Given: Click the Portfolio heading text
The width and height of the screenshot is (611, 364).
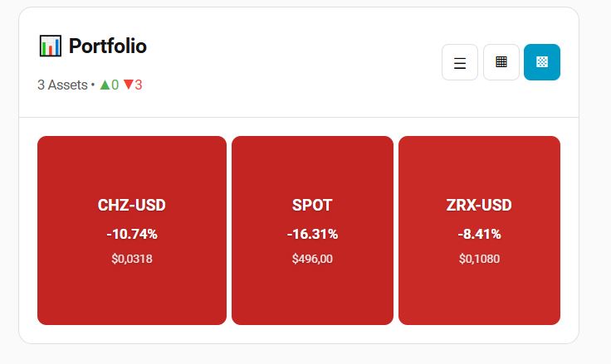Looking at the screenshot, I should point(108,46).
